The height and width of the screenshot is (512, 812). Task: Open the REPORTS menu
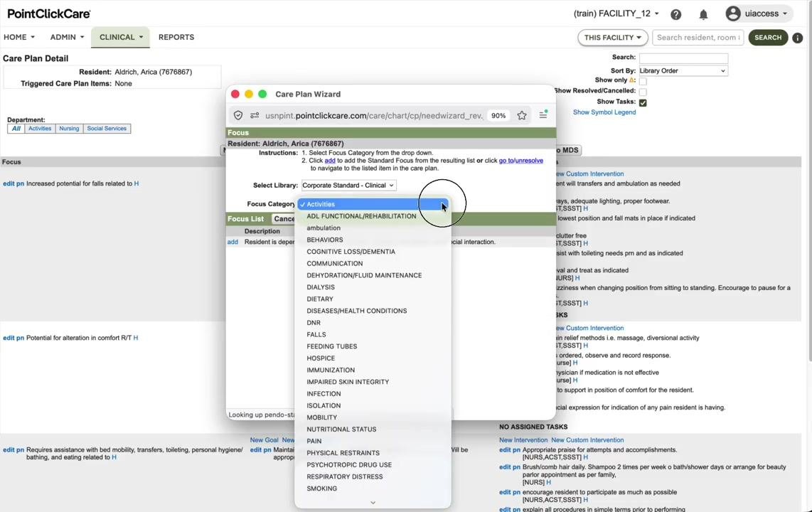pyautogui.click(x=176, y=37)
